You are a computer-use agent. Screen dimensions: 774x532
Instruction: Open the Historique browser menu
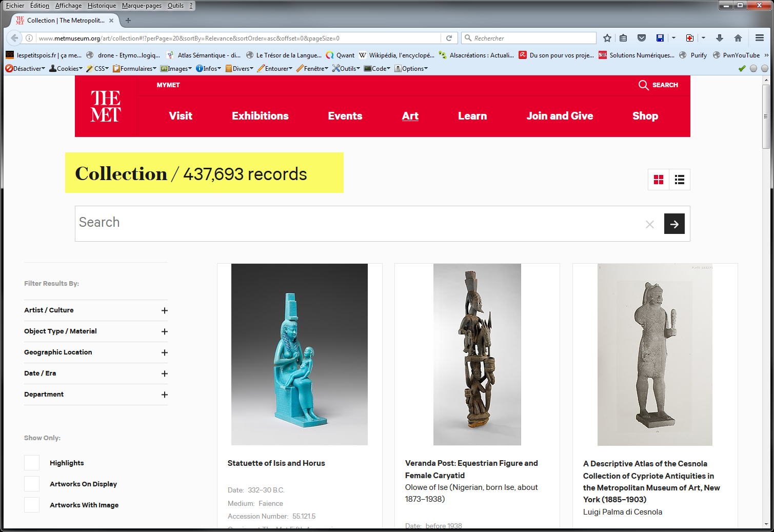(102, 6)
